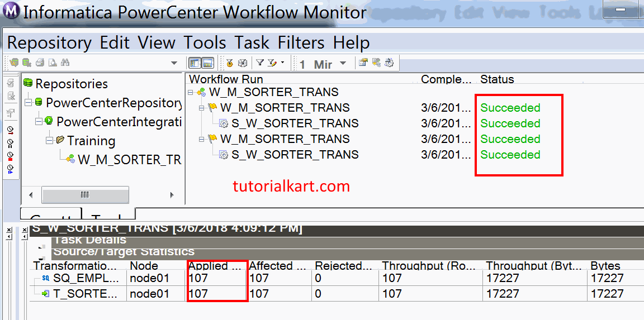Select the PowerCenterIntegration service tree item
Image resolution: width=644 pixels, height=320 pixels.
119,121
